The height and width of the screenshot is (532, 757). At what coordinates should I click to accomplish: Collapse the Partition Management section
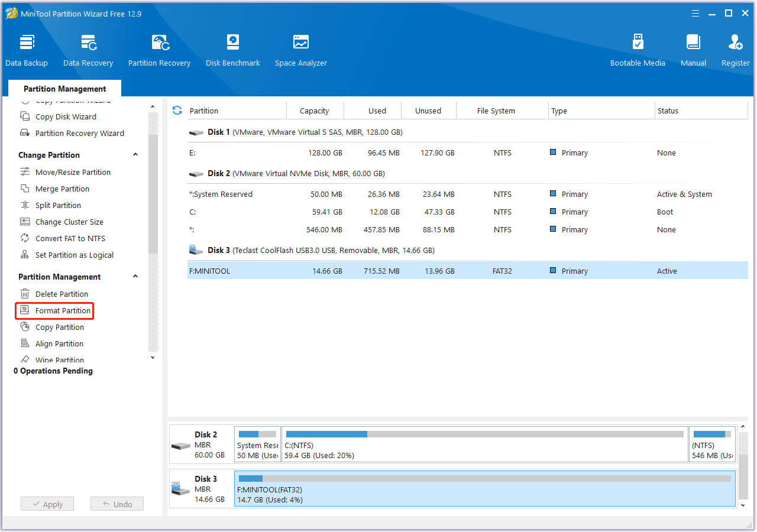pos(135,277)
